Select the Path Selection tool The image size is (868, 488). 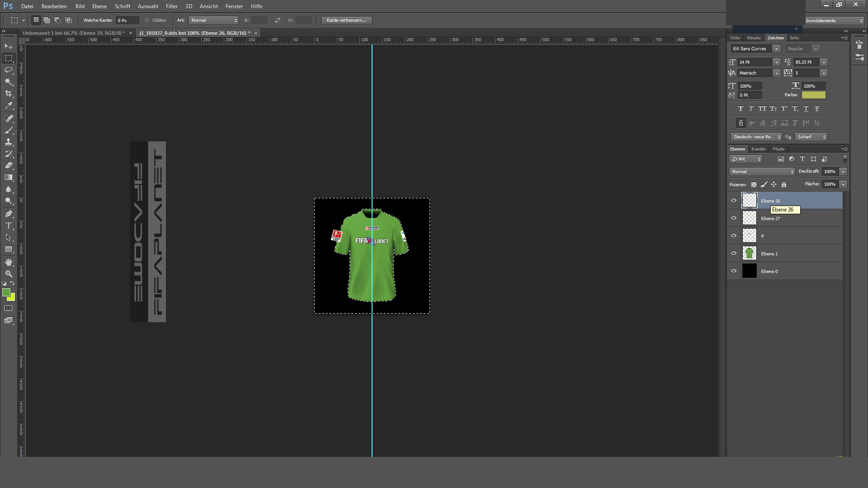tap(9, 237)
